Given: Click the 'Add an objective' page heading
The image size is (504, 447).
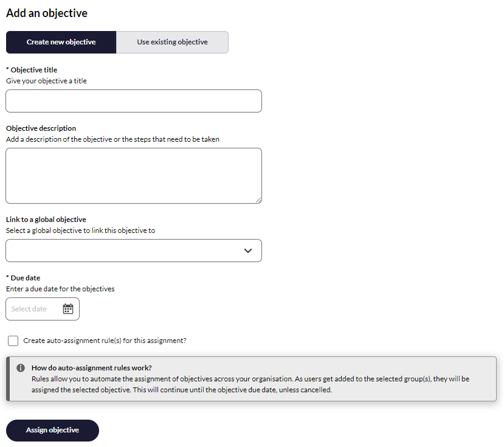Looking at the screenshot, I should pyautogui.click(x=47, y=13).
